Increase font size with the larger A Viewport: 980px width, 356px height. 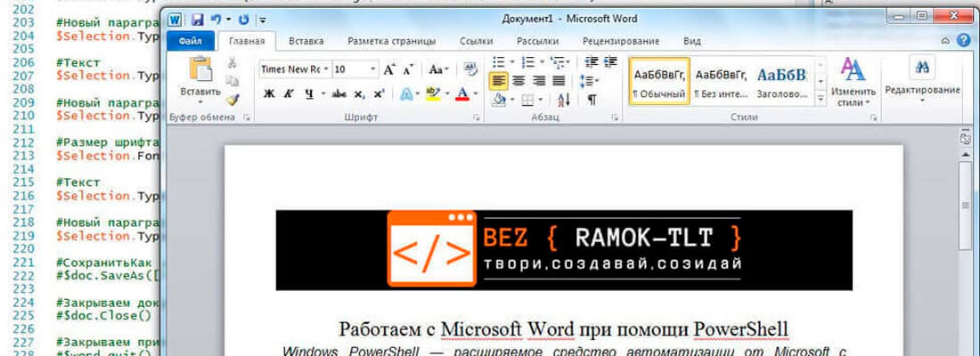[389, 69]
